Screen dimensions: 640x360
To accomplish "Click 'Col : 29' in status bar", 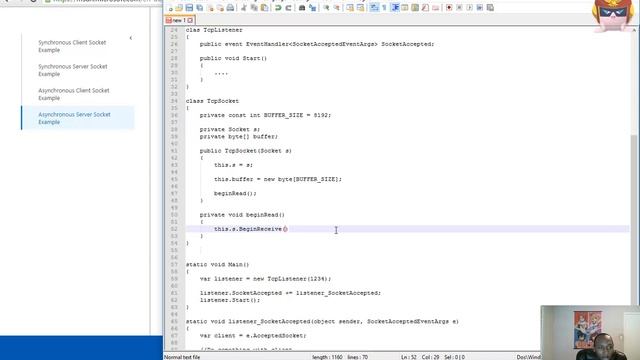I will pos(430,357).
